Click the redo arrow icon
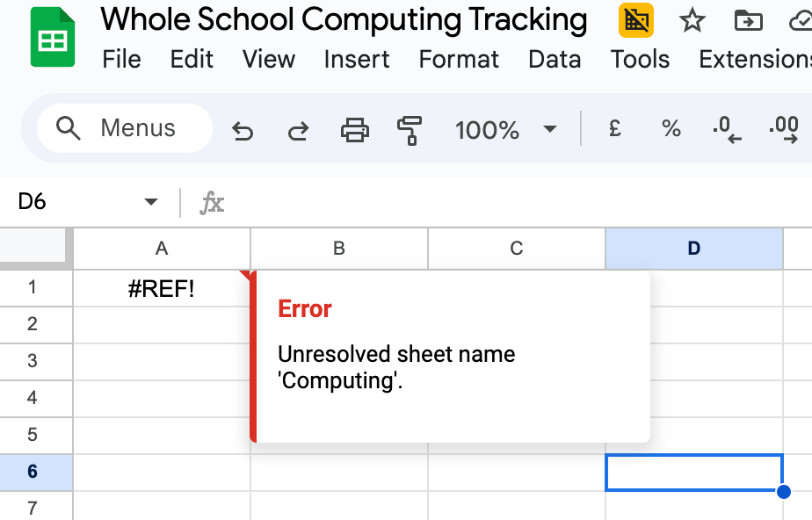This screenshot has height=520, width=812. [299, 131]
